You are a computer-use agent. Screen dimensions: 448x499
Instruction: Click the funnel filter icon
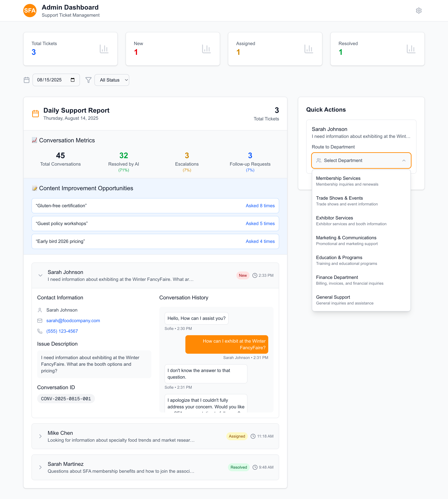pyautogui.click(x=88, y=80)
